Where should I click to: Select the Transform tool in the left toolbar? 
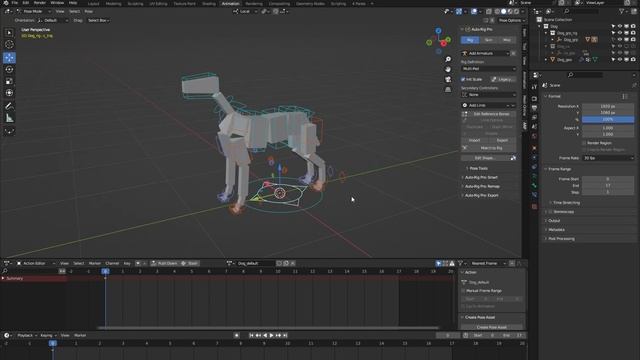(x=9, y=93)
